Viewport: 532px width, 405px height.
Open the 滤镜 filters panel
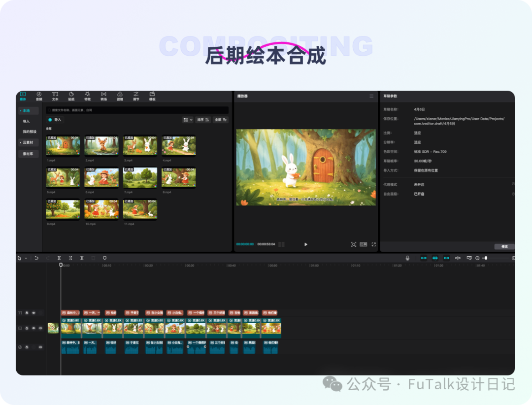coord(120,96)
